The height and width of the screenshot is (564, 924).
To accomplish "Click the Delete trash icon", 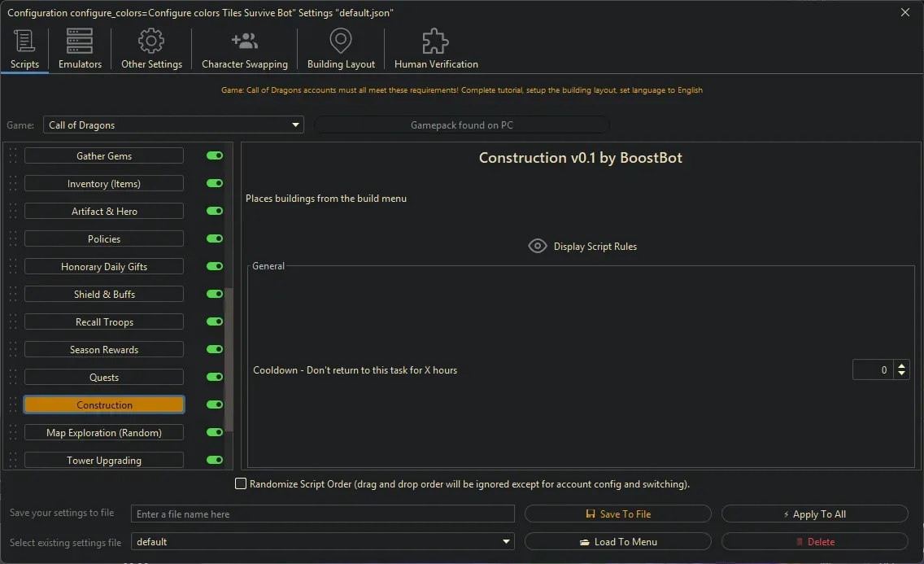I will (x=802, y=541).
